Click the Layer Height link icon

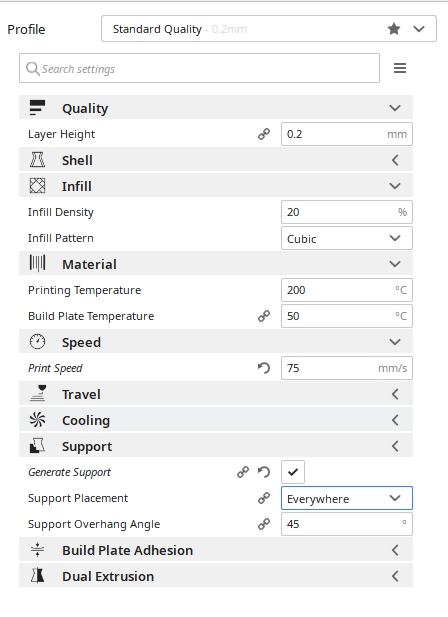[264, 134]
